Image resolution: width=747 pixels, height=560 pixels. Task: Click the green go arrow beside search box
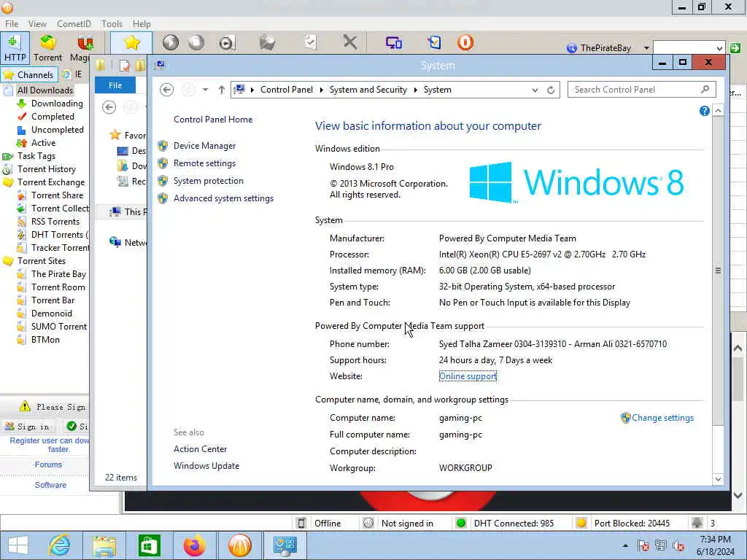[735, 47]
